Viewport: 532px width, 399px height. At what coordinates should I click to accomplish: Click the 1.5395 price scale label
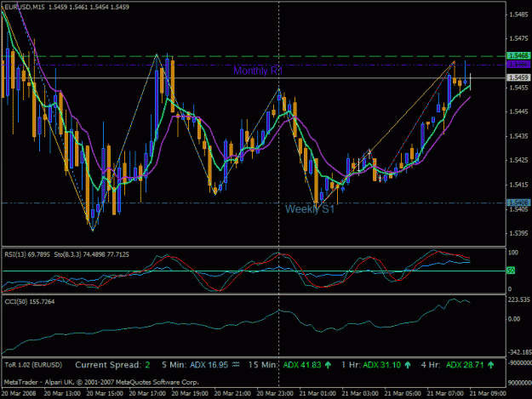[518, 233]
